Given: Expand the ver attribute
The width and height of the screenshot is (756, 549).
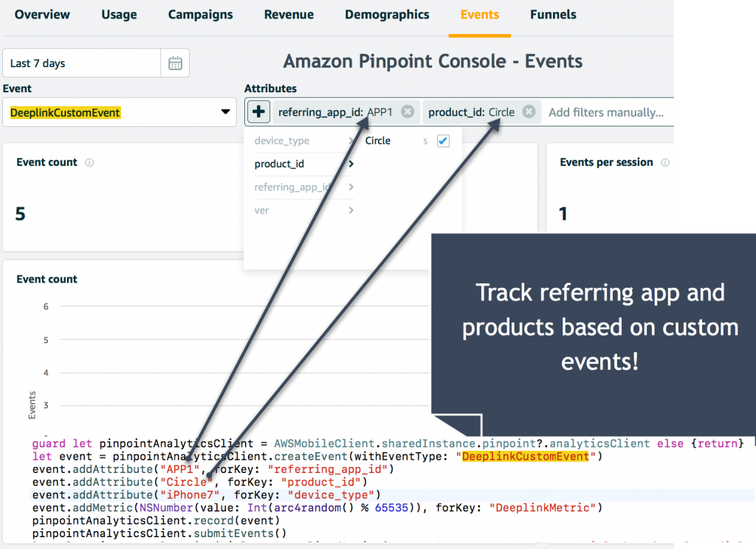Looking at the screenshot, I should (x=303, y=210).
